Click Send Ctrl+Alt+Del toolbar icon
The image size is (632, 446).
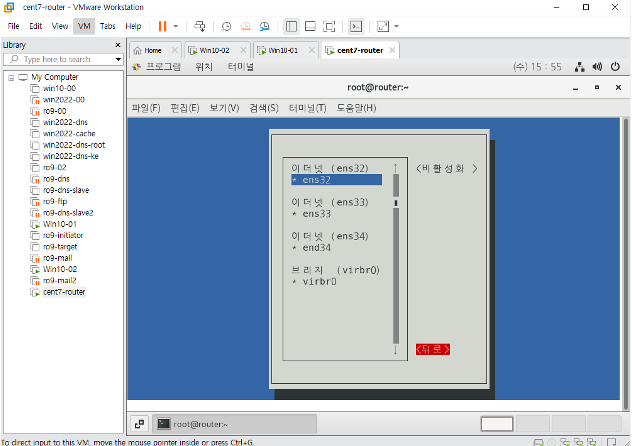pyautogui.click(x=200, y=27)
